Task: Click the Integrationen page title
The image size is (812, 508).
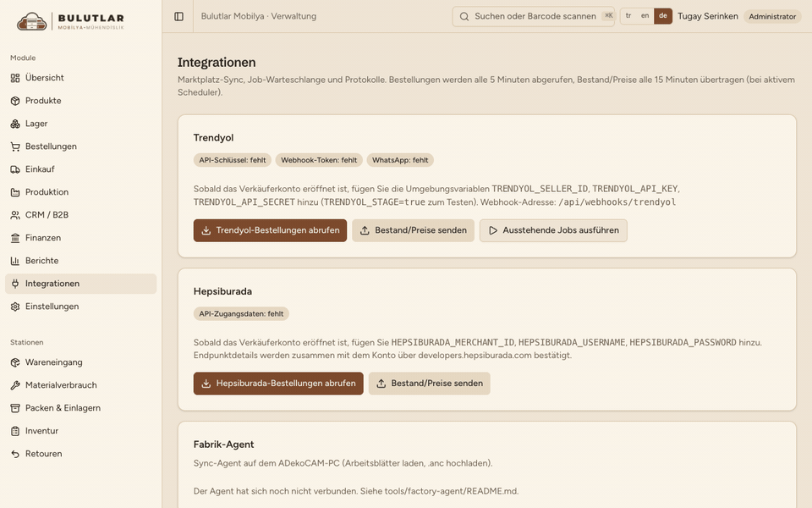Action: [217, 62]
